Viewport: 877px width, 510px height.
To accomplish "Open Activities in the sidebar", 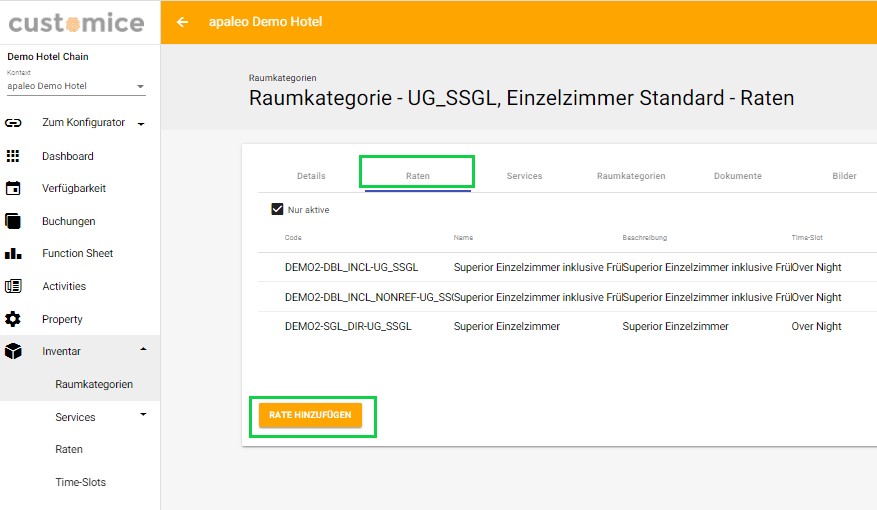I will (64, 286).
